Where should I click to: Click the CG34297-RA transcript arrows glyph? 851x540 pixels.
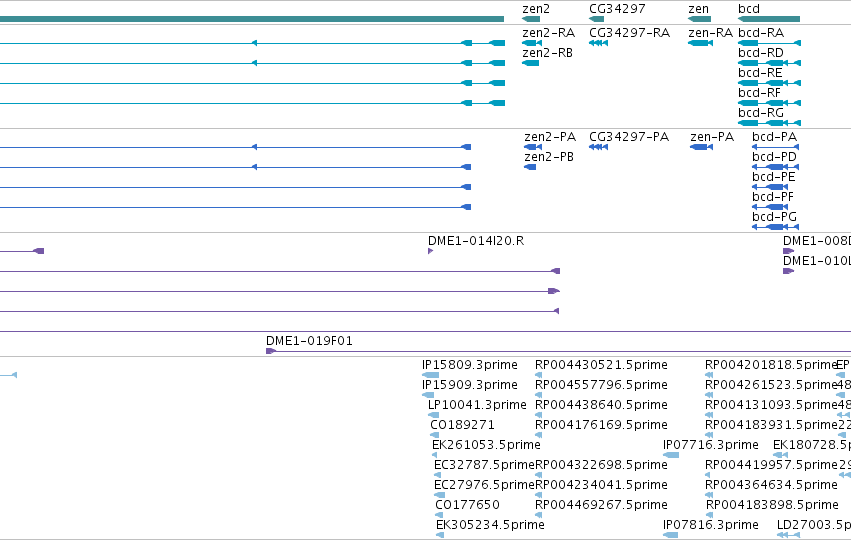point(599,43)
